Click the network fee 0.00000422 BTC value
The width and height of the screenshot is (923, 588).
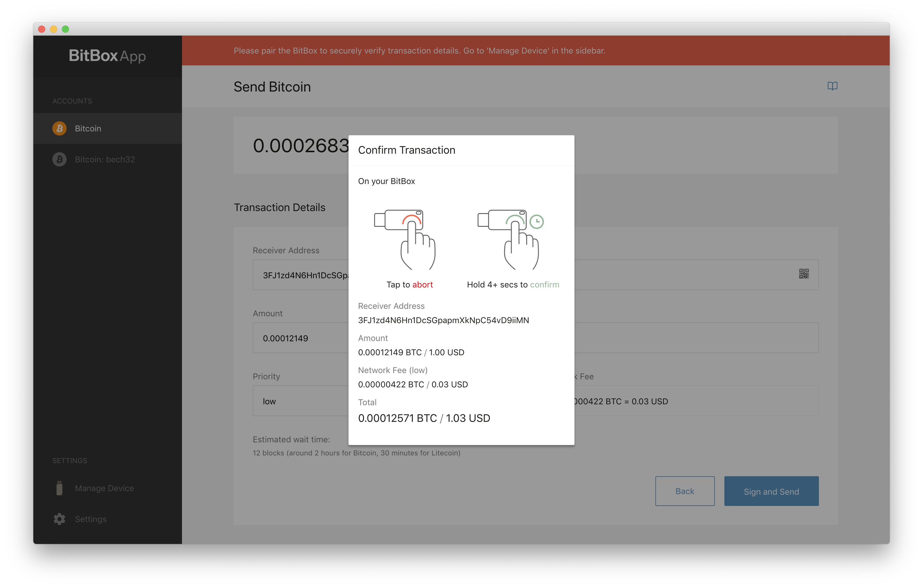(x=413, y=384)
